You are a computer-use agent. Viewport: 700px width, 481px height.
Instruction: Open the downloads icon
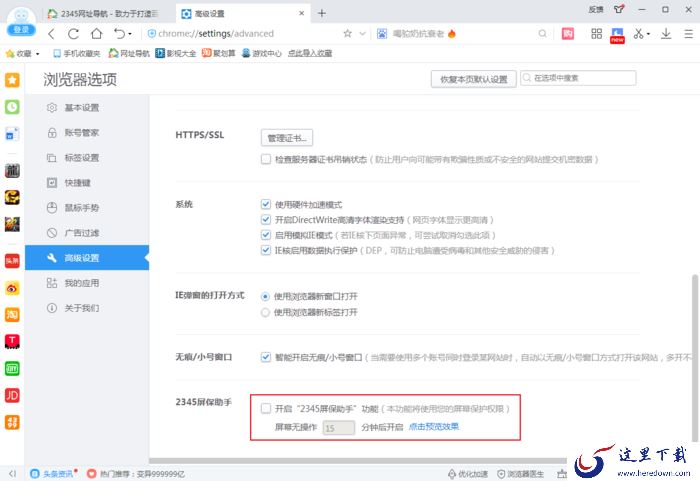coord(666,33)
